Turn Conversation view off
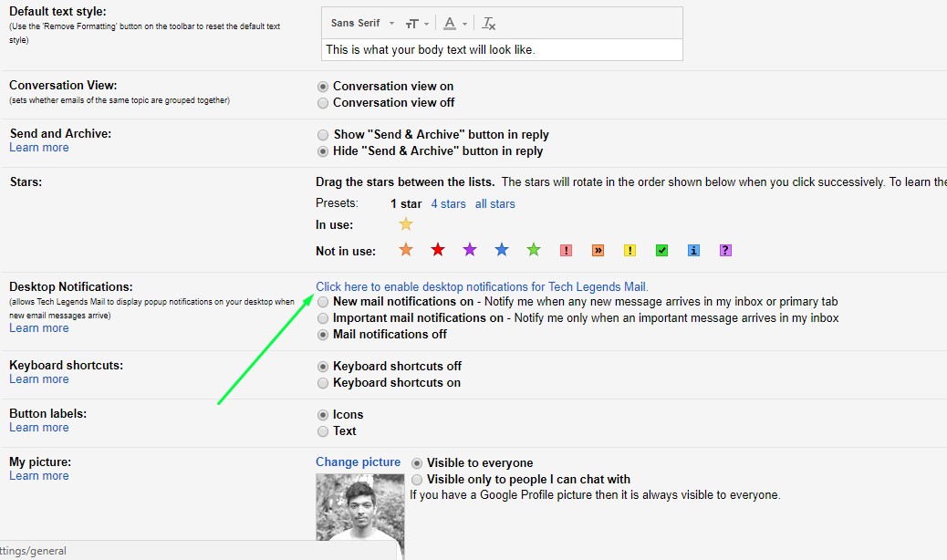This screenshot has height=560, width=947. click(322, 103)
